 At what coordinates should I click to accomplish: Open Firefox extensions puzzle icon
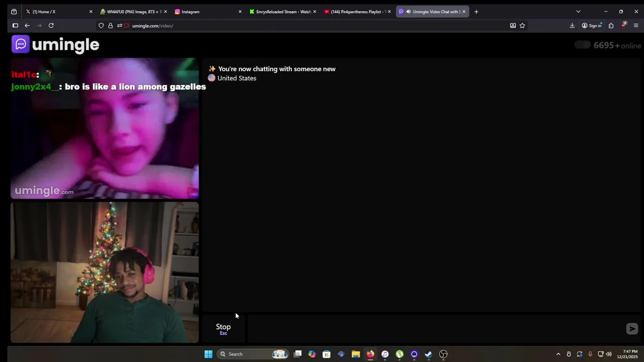(611, 26)
